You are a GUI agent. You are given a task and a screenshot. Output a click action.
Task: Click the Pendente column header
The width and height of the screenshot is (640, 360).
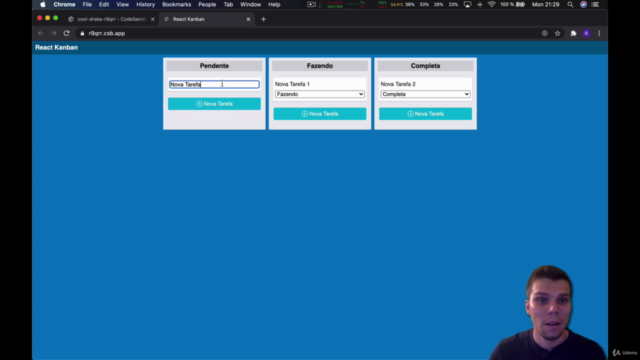(214, 66)
